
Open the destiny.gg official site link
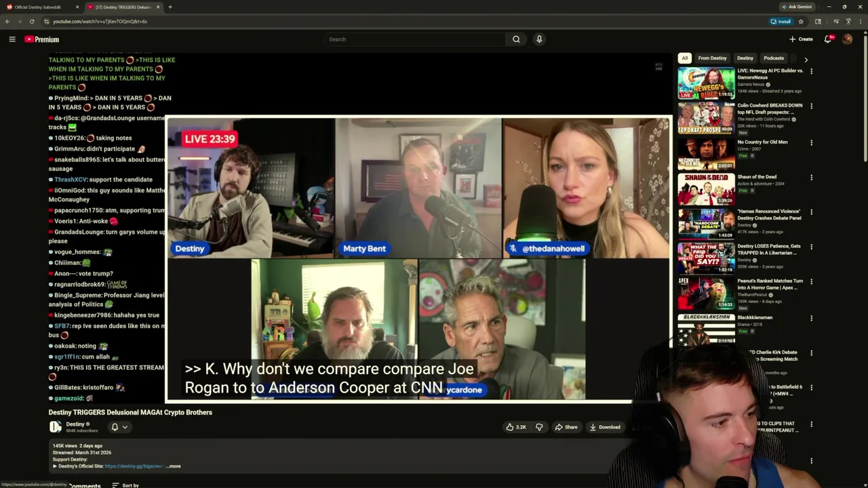pyautogui.click(x=134, y=466)
